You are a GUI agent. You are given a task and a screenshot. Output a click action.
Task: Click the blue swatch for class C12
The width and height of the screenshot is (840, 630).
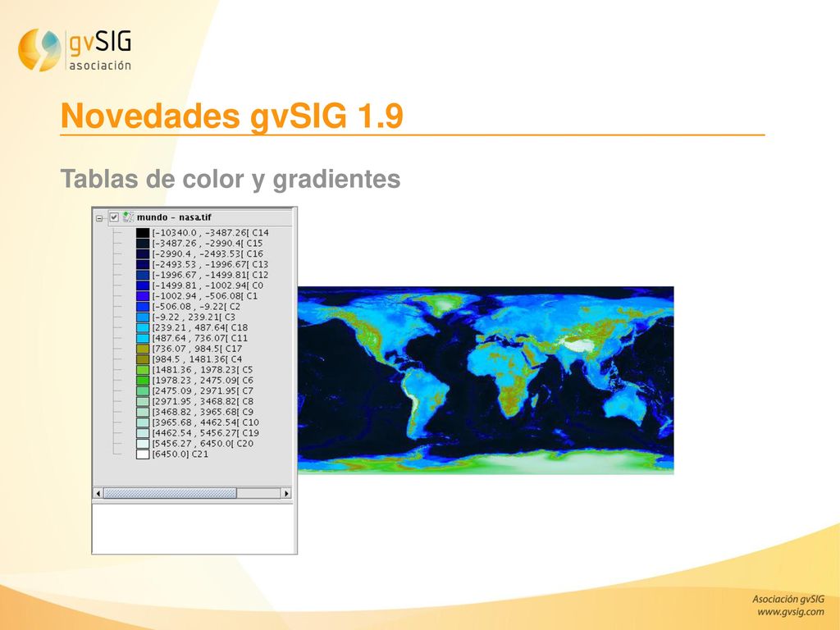pyautogui.click(x=143, y=275)
